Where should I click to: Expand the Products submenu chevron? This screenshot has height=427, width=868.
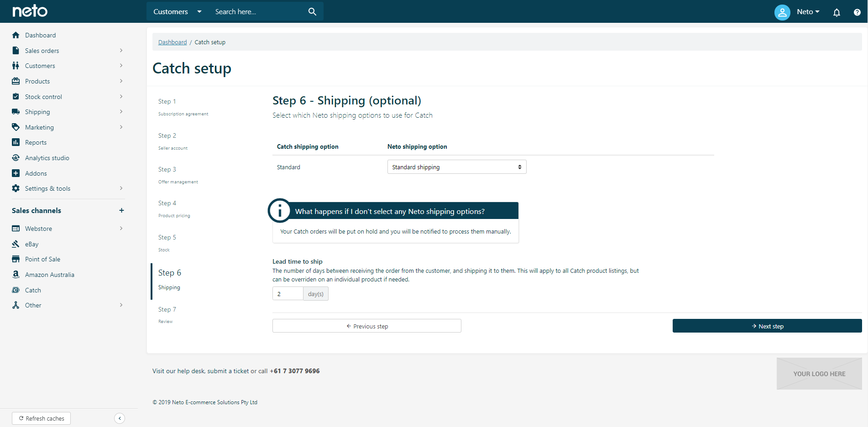click(x=121, y=81)
